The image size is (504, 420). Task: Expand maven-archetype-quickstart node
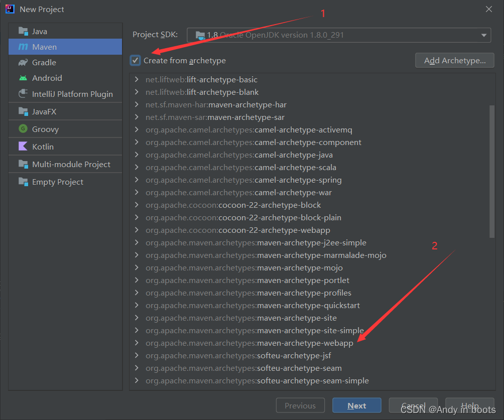click(x=137, y=305)
